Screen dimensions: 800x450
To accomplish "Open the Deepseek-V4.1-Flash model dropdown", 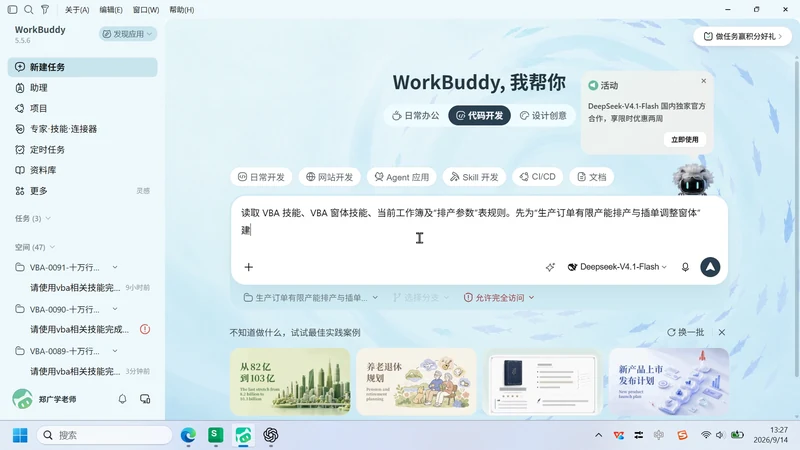I will tap(617, 267).
